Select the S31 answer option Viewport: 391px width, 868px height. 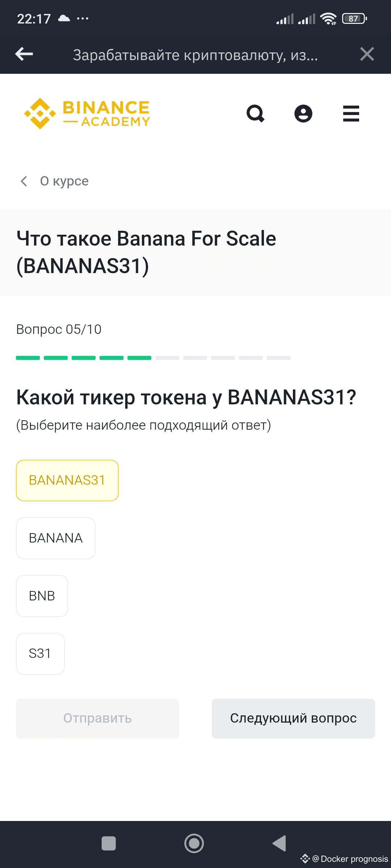(40, 654)
